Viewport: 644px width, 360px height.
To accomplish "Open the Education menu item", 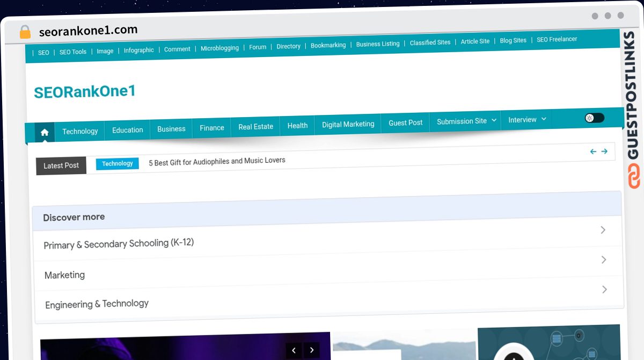I will (128, 130).
